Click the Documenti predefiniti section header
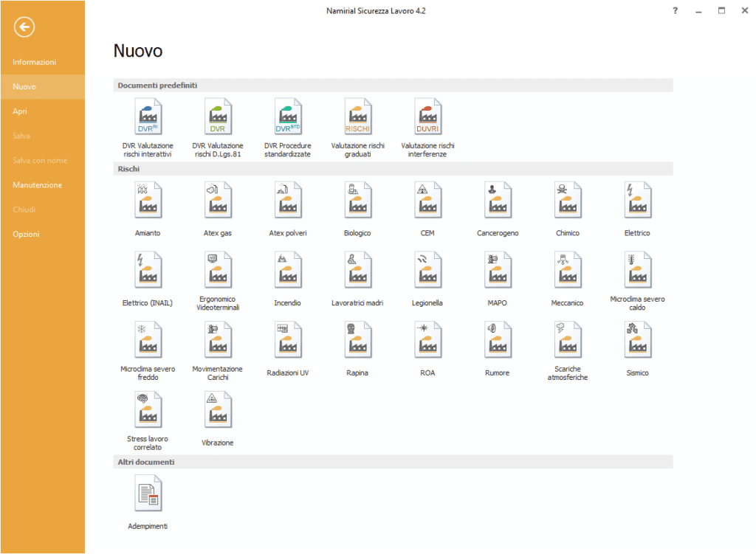 [x=393, y=86]
